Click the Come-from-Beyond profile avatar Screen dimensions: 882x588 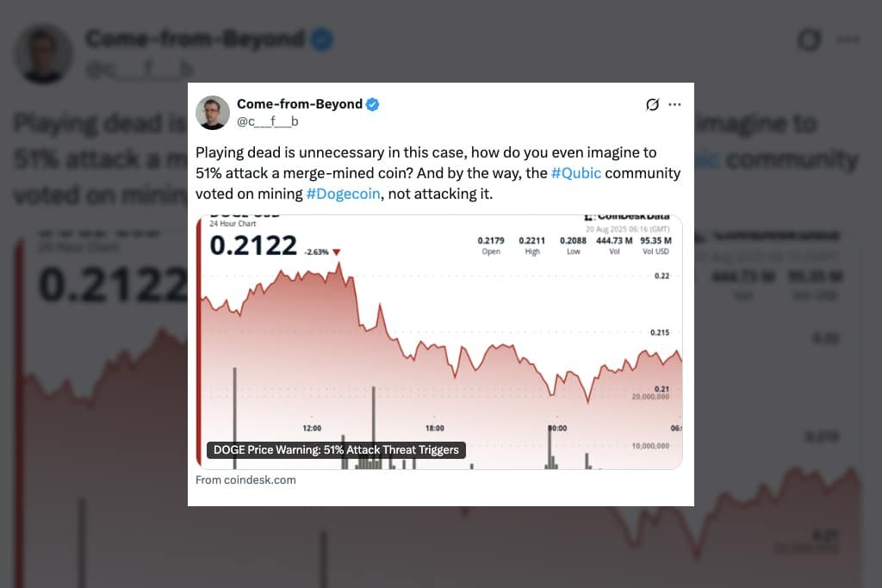[213, 113]
